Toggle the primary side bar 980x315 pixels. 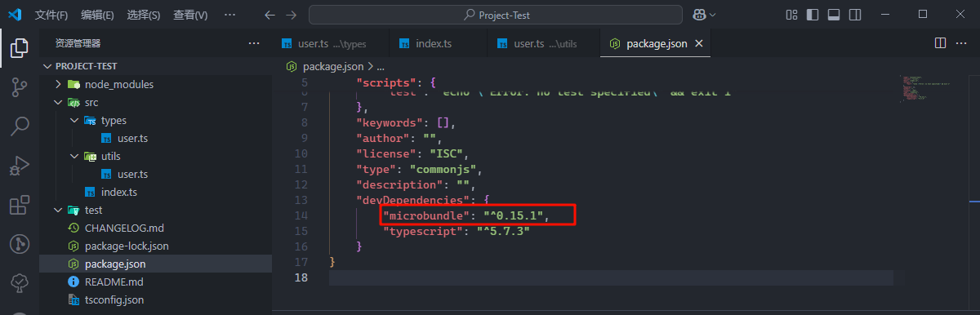pyautogui.click(x=812, y=15)
